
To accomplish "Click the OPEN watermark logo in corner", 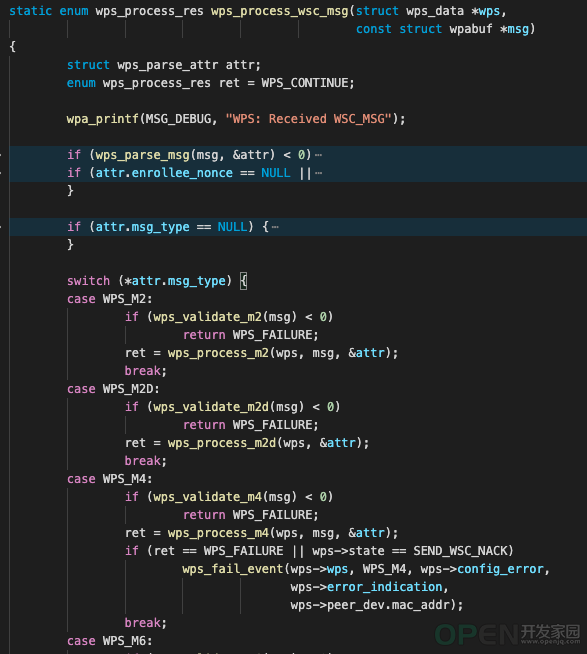I will tap(507, 635).
